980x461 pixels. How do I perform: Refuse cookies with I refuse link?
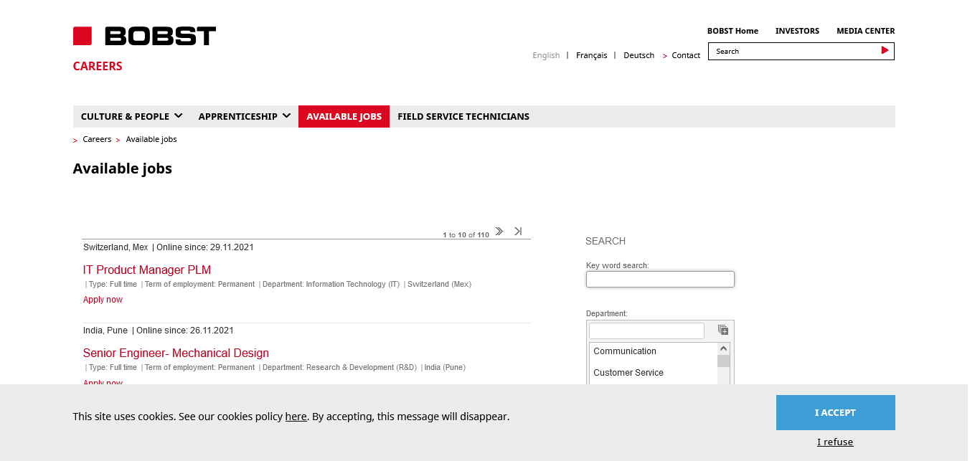tap(835, 442)
